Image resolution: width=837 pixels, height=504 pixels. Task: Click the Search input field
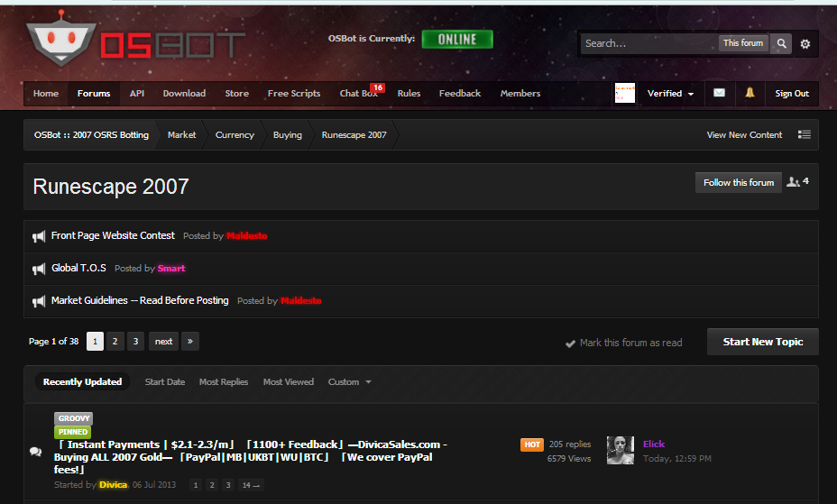point(648,43)
